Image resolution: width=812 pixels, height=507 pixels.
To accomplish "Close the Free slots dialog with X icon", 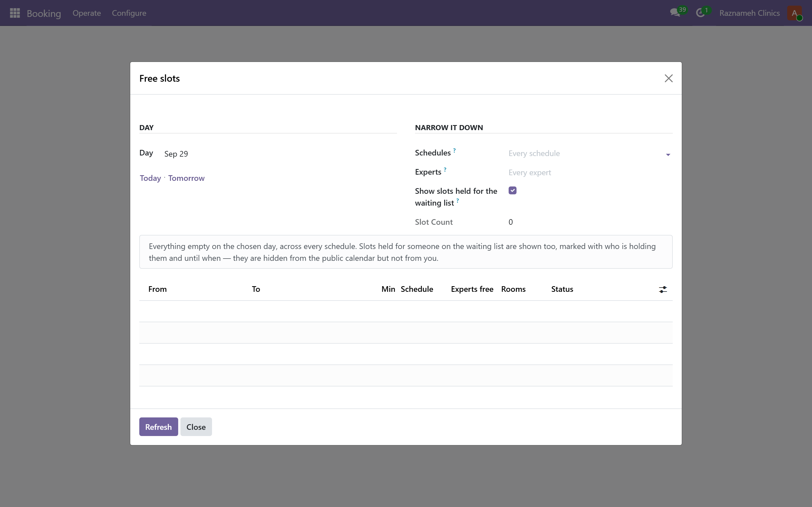I will pyautogui.click(x=668, y=78).
